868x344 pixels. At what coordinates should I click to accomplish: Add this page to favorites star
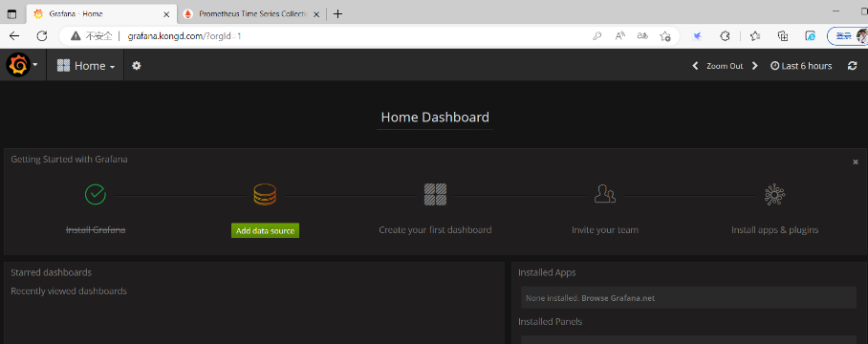point(665,36)
